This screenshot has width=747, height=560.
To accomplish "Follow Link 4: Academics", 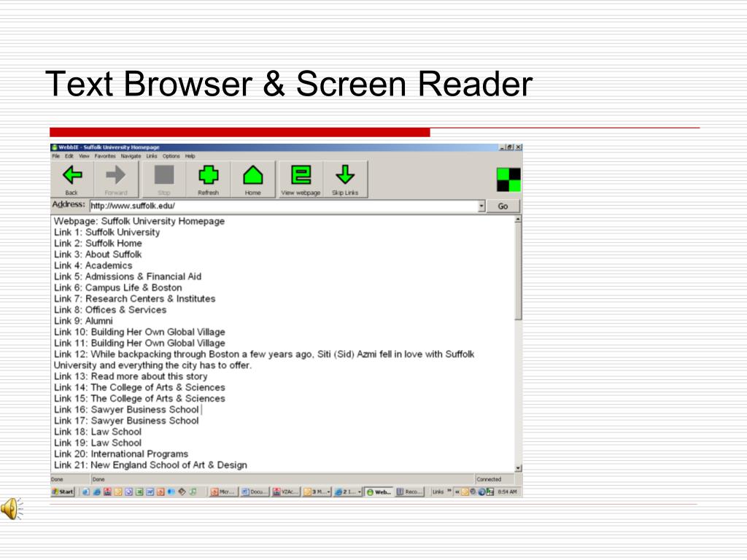I will pyautogui.click(x=93, y=265).
